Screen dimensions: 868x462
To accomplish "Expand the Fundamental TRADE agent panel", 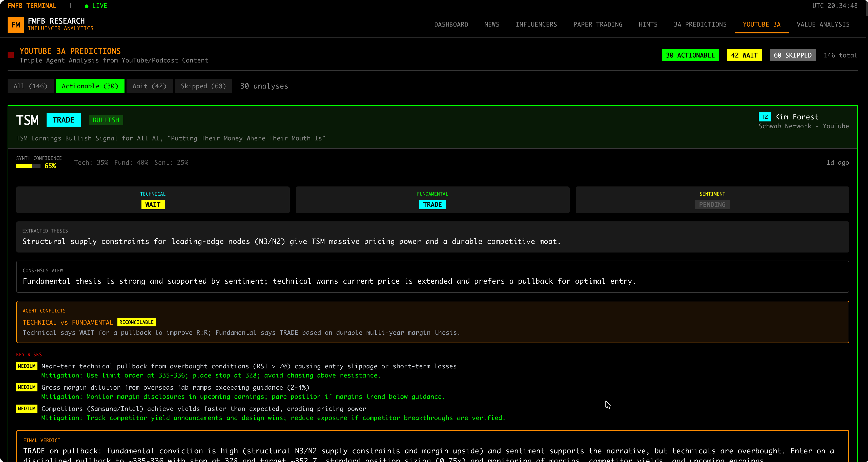I will pos(432,200).
